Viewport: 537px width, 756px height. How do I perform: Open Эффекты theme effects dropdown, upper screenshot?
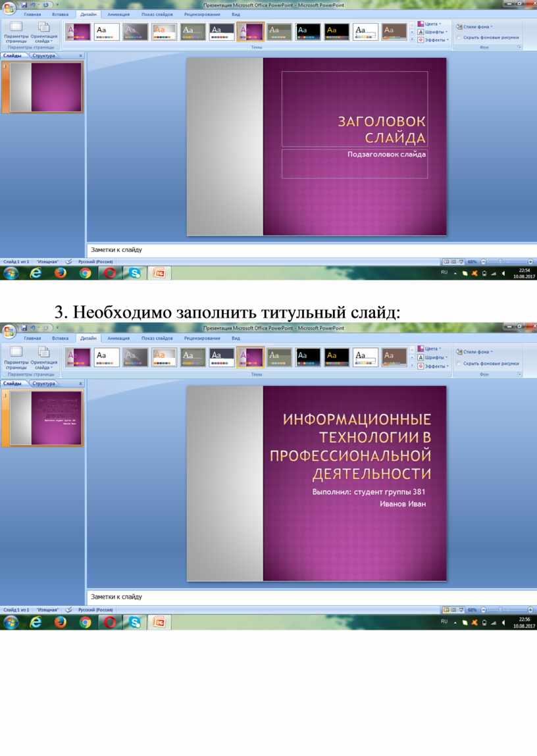pos(433,40)
